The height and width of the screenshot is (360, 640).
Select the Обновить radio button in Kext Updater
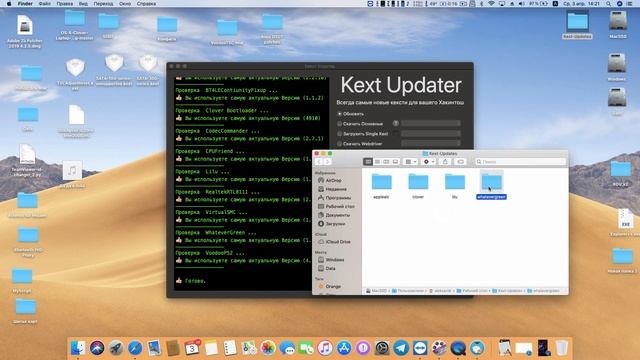pos(340,114)
